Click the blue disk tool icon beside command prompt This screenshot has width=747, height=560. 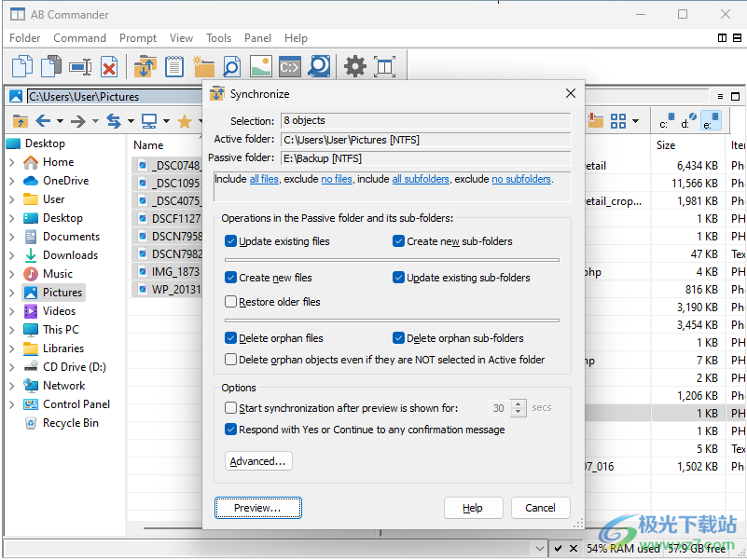[x=319, y=66]
